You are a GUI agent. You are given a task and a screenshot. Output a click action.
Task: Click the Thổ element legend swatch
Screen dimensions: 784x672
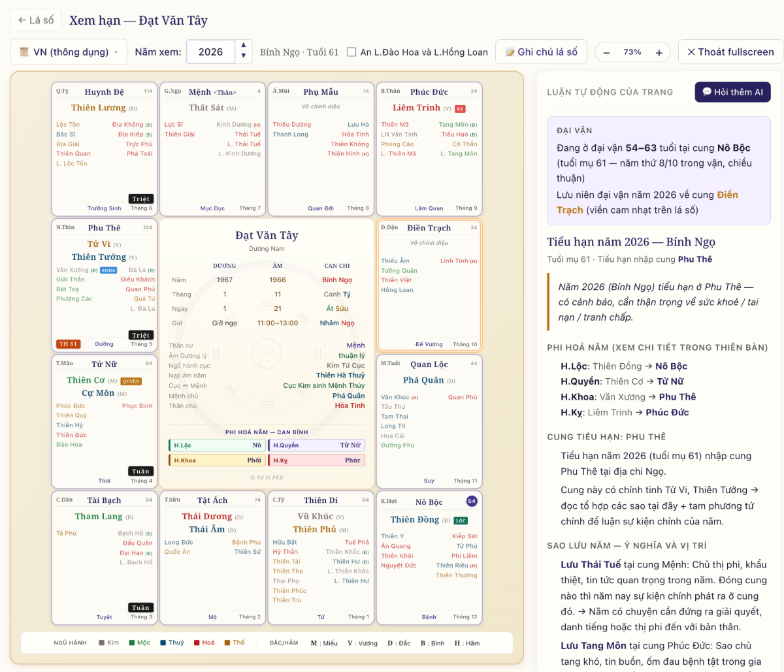coord(227,643)
